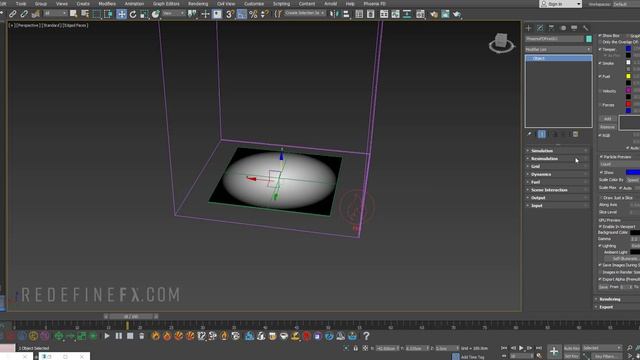Open Select by Name dialog

[85, 14]
